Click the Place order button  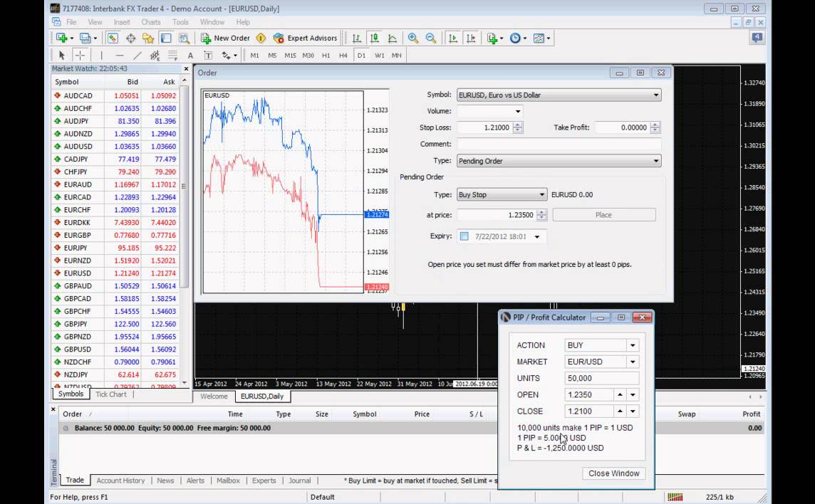point(604,215)
